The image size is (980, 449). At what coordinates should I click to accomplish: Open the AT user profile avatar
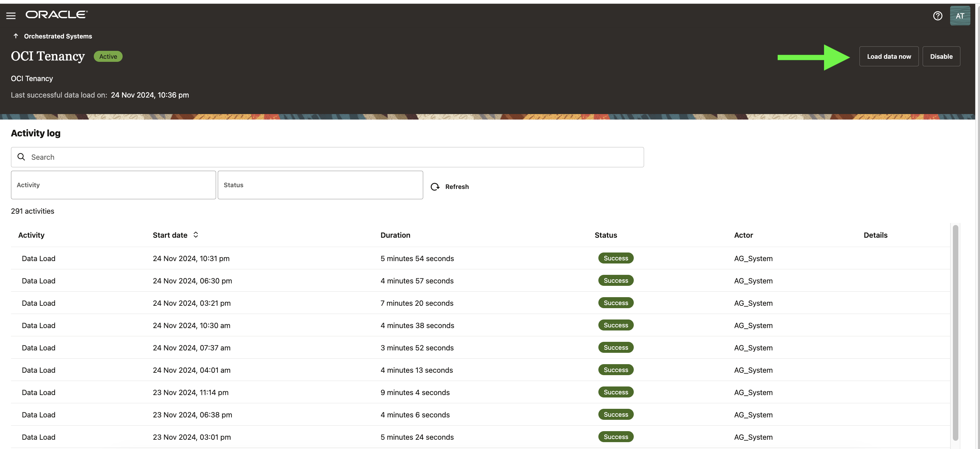point(959,15)
